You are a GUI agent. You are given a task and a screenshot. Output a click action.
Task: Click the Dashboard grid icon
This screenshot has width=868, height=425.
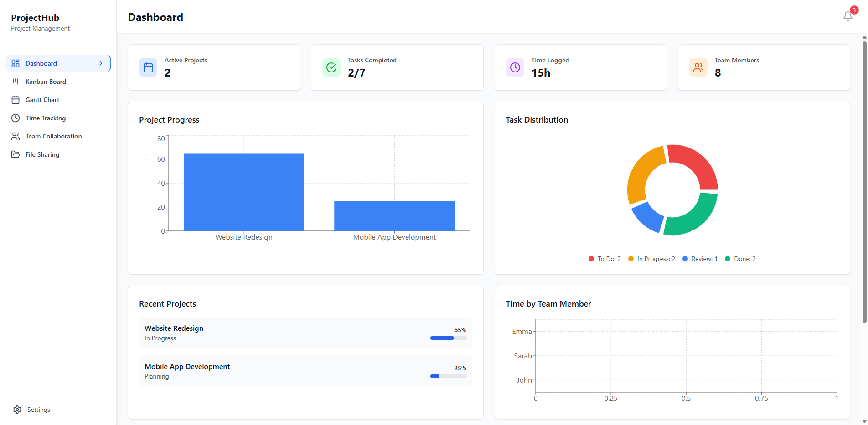click(x=16, y=63)
